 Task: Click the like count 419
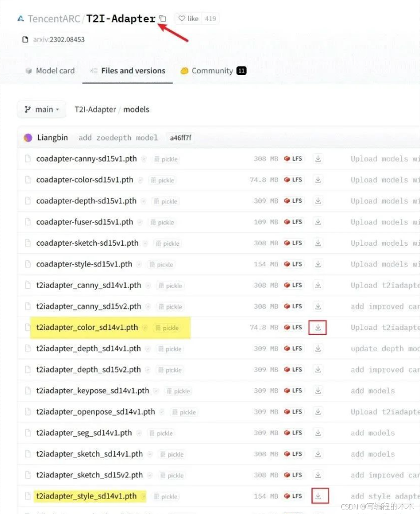(x=210, y=19)
